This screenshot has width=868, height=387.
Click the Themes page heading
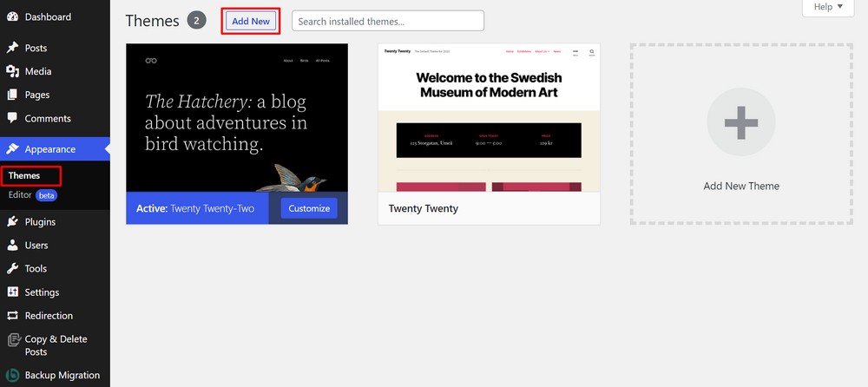(x=152, y=21)
